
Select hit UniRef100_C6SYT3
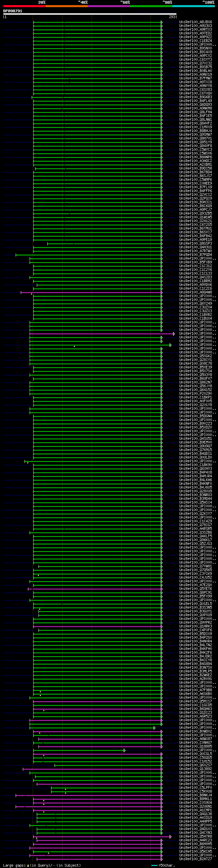196,60
